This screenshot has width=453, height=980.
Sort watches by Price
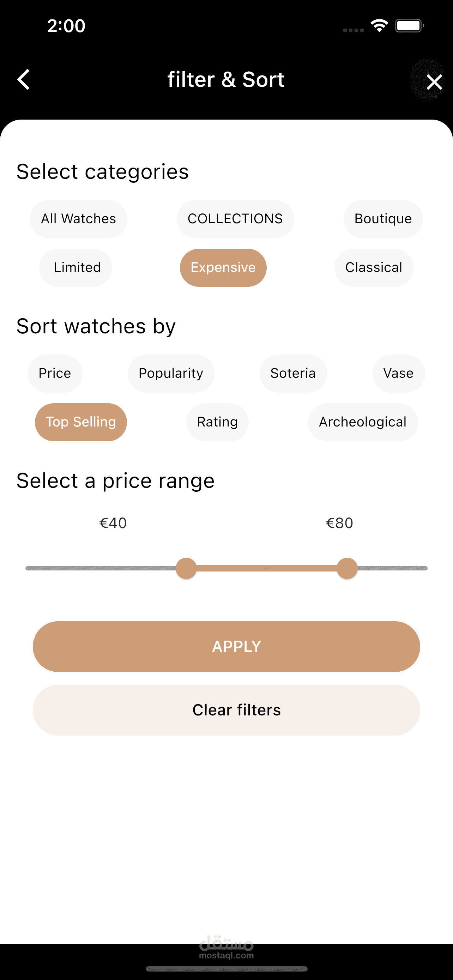pyautogui.click(x=55, y=373)
